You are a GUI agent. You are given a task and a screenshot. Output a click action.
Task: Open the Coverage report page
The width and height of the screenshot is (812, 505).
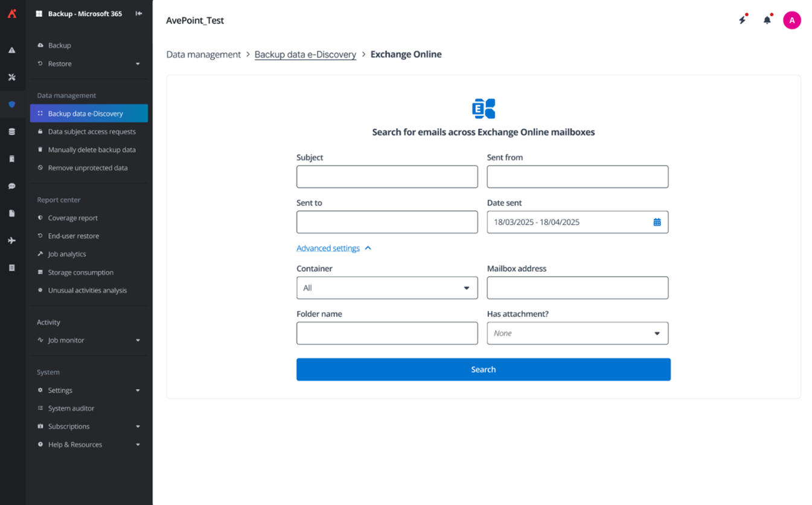[72, 218]
